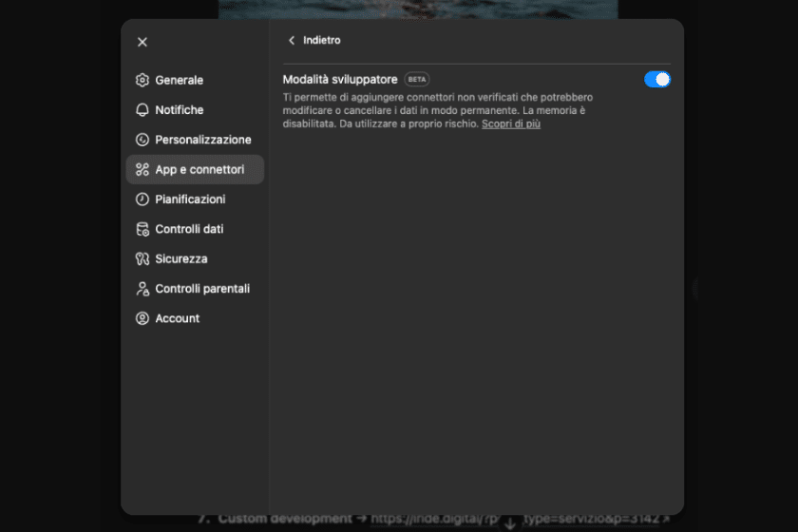Click the Personalizzazione icon
The image size is (798, 532).
[x=142, y=140]
